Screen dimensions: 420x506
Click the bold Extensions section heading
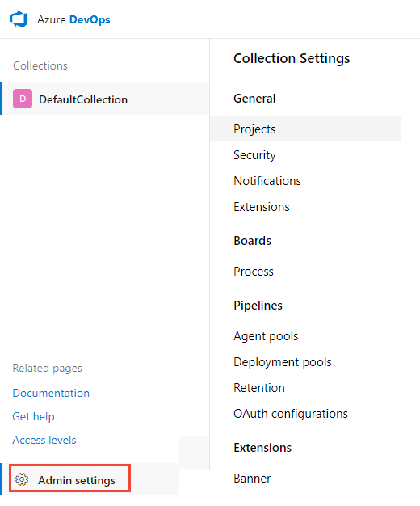click(262, 448)
